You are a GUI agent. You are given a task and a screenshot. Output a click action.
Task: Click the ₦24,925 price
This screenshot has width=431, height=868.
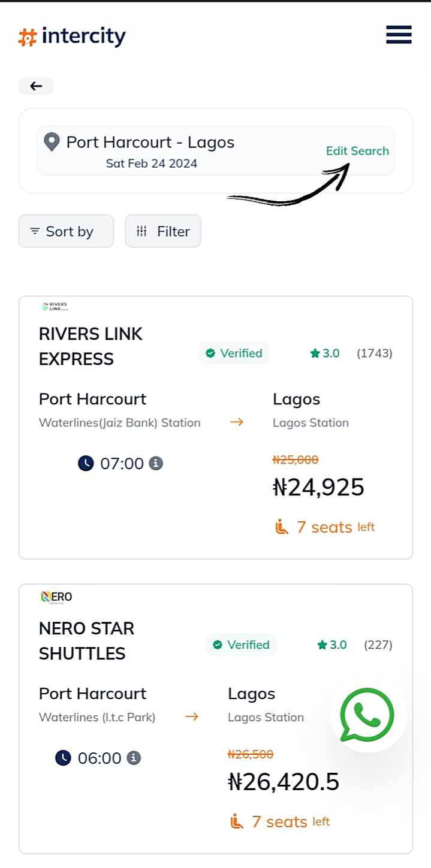tap(318, 488)
